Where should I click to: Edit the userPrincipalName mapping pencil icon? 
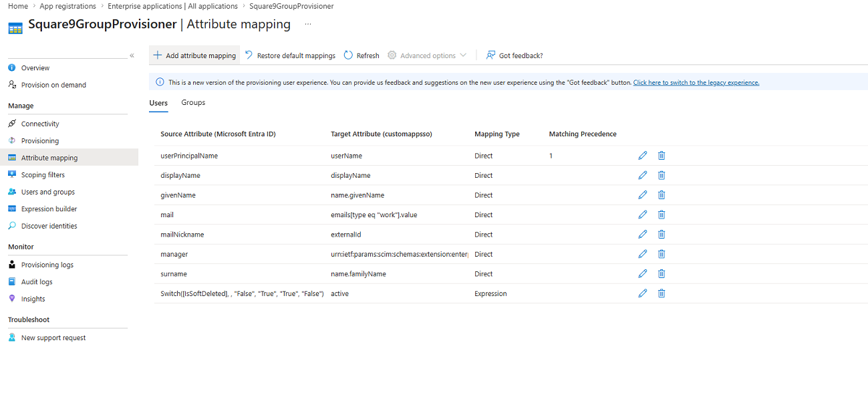click(642, 155)
